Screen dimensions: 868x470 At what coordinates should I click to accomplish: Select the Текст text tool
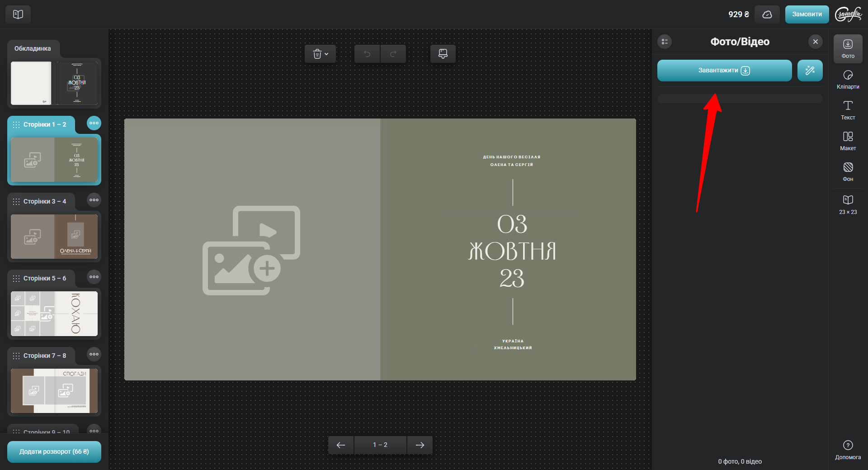pos(848,110)
